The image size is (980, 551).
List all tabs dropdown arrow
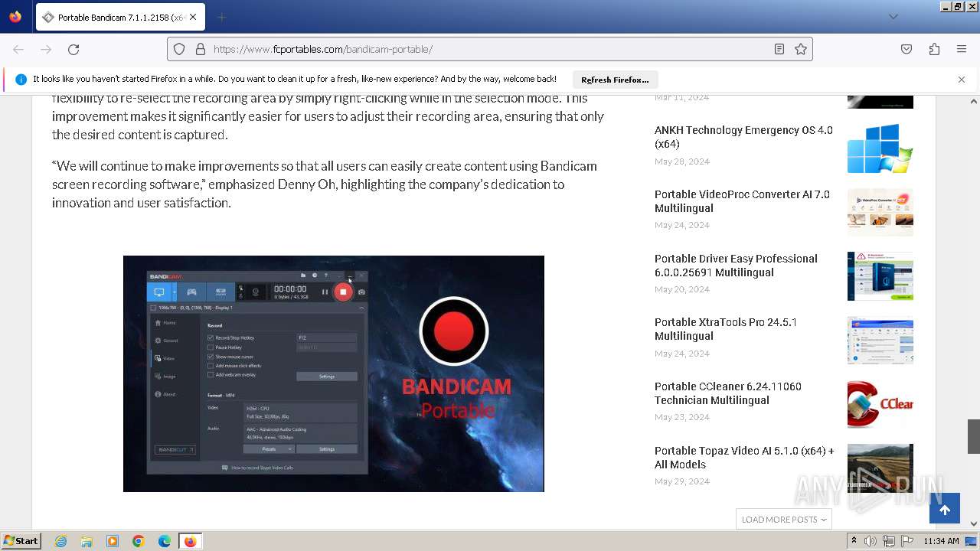click(x=893, y=17)
